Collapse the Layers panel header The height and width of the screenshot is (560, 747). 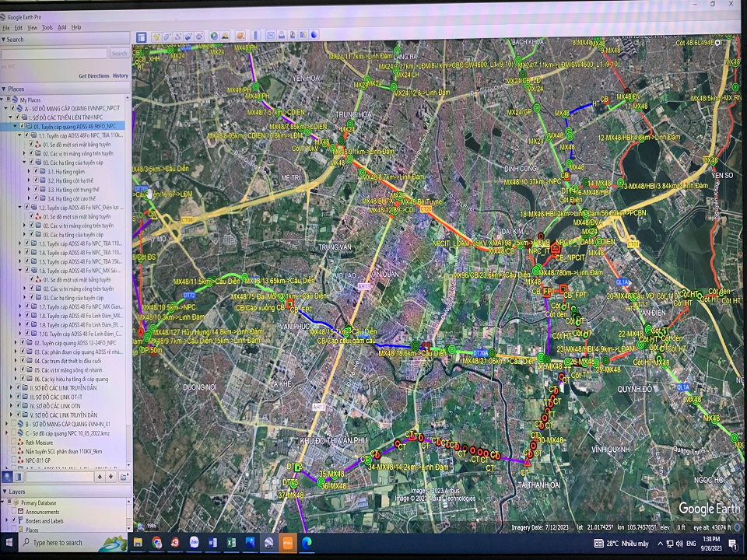(4, 492)
